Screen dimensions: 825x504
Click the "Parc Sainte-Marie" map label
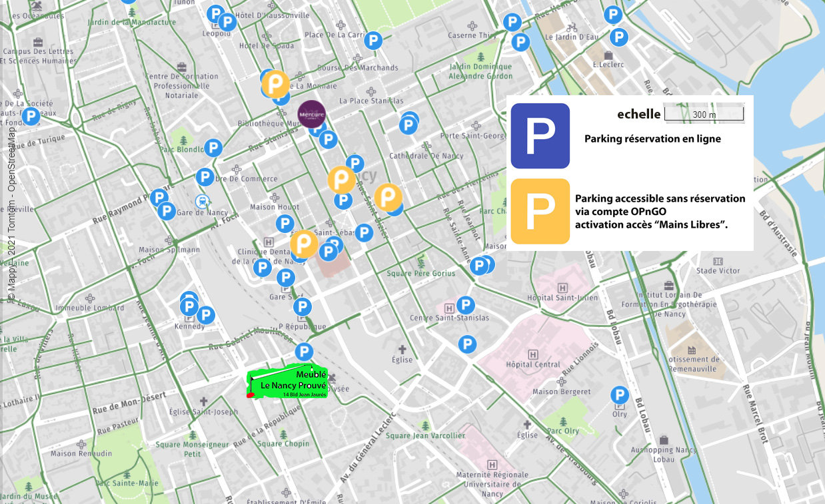[x=127, y=483]
